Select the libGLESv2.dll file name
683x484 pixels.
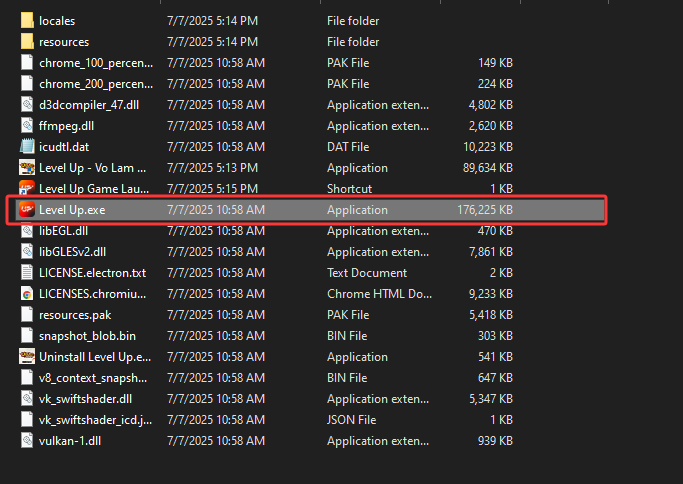point(72,252)
